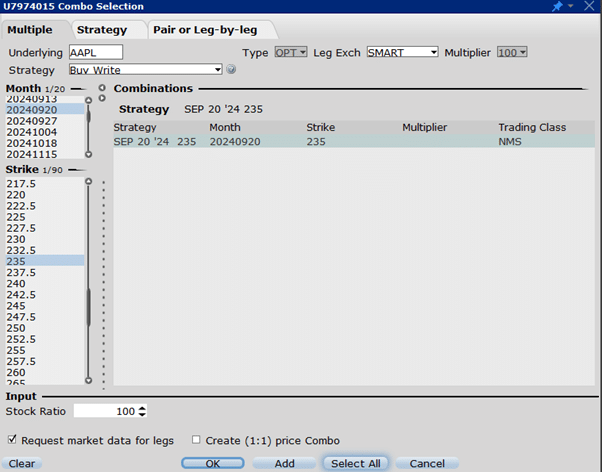Viewport: 602px width, 472px height.
Task: Select strike 232.5
Action: (45, 250)
